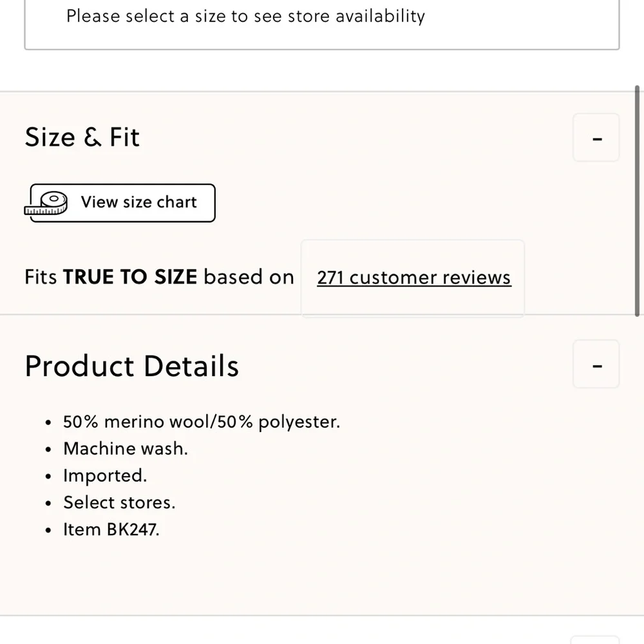644x644 pixels.
Task: Click the minus glyph beside Size & Fit
Action: (x=597, y=139)
